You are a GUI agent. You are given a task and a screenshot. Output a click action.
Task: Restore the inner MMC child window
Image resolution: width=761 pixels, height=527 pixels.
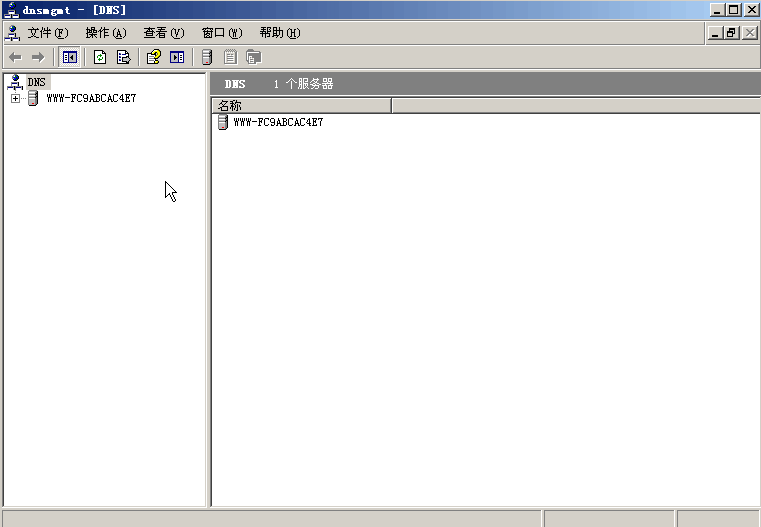click(732, 33)
